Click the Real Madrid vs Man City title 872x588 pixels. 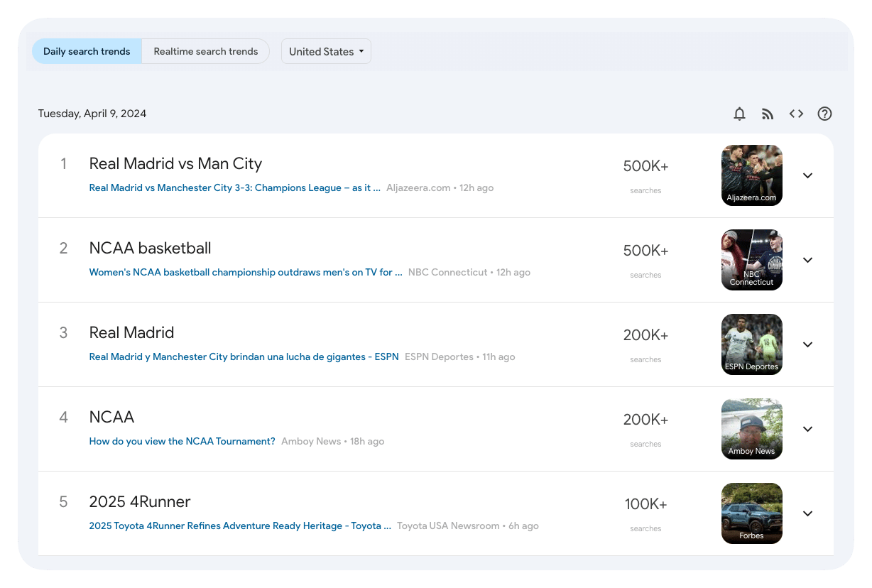175,164
